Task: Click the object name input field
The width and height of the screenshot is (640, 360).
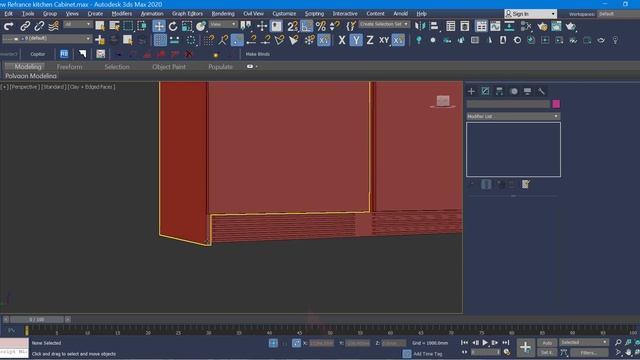Action: tap(508, 104)
